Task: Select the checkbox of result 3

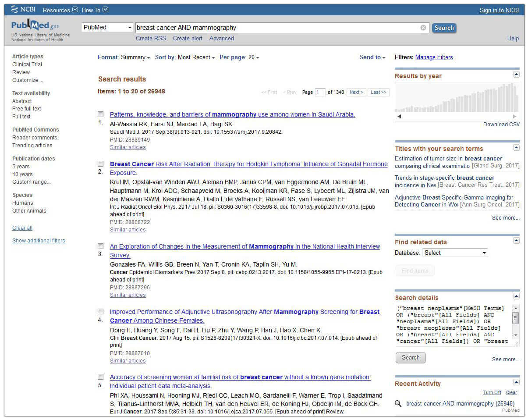Action: pos(101,246)
